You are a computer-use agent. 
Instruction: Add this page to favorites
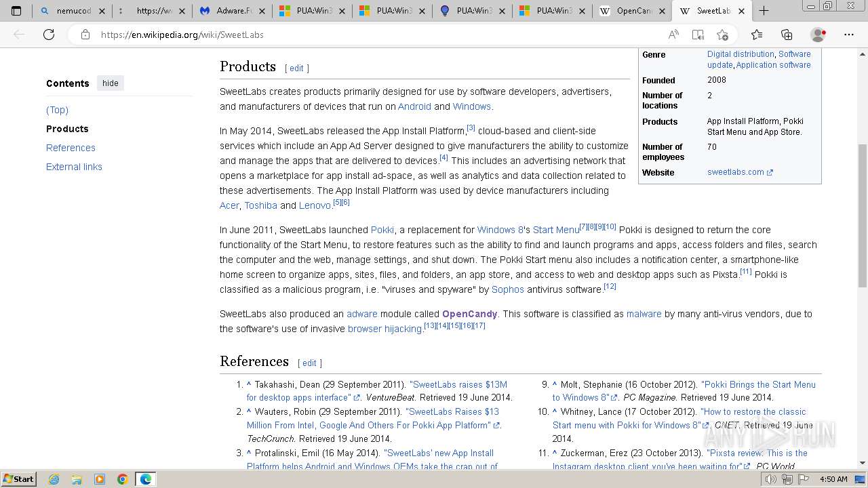coord(722,35)
